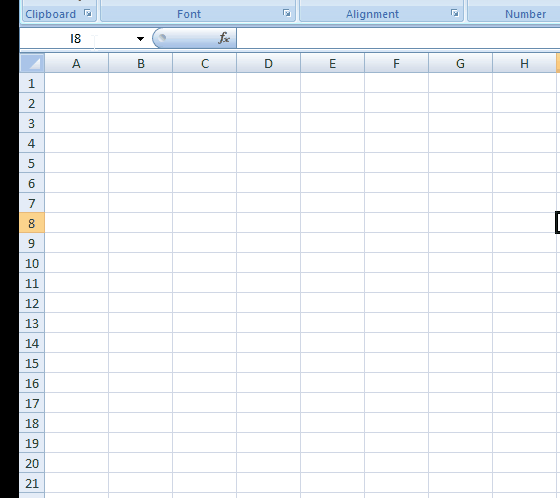Select column A header
This screenshot has height=498, width=560.
tap(76, 64)
